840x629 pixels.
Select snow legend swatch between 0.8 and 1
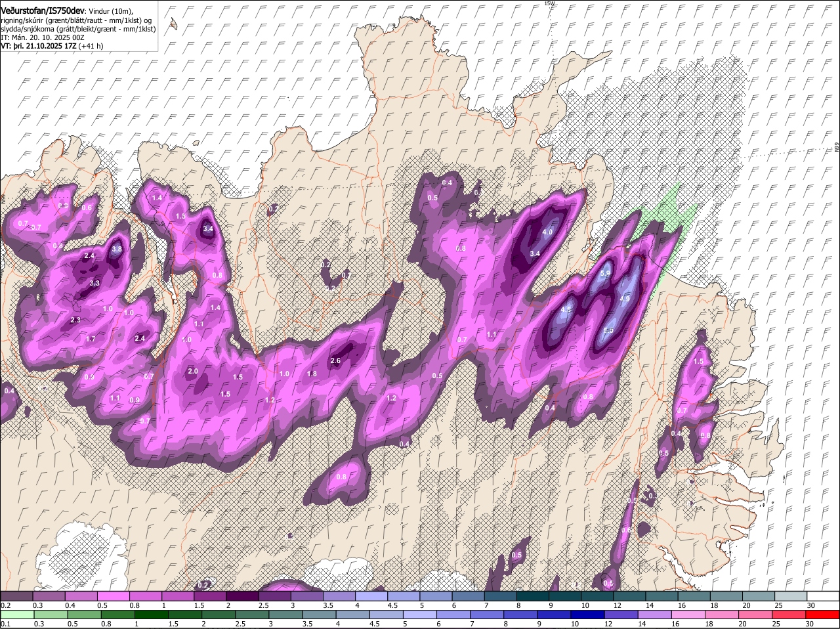146,596
